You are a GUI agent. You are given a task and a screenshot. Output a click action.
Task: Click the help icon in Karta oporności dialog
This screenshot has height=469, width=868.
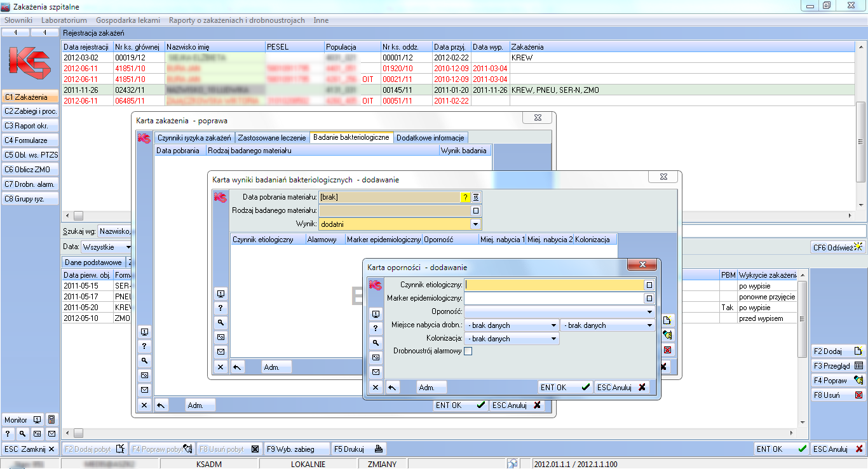tap(376, 328)
